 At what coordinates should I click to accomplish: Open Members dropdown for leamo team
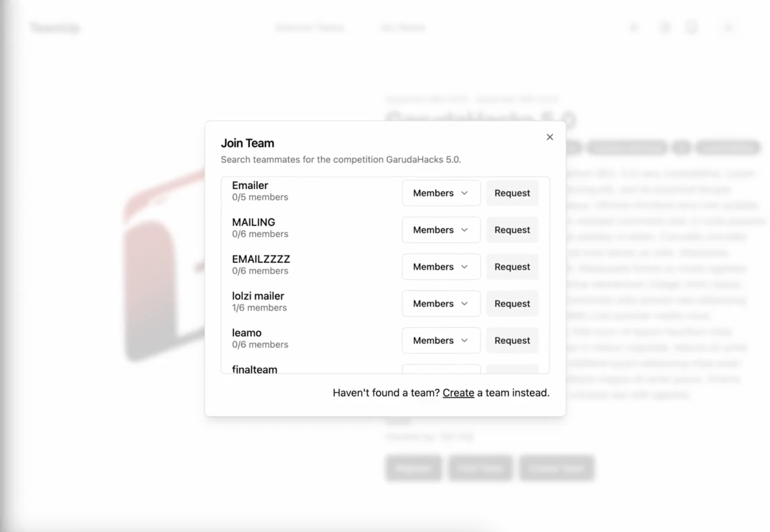pyautogui.click(x=441, y=341)
